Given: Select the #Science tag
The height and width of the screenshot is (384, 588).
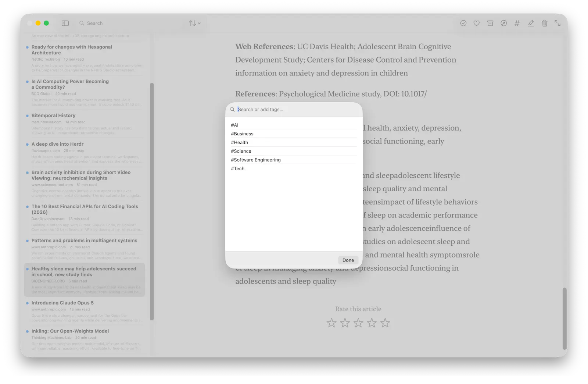Looking at the screenshot, I should 294,151.
